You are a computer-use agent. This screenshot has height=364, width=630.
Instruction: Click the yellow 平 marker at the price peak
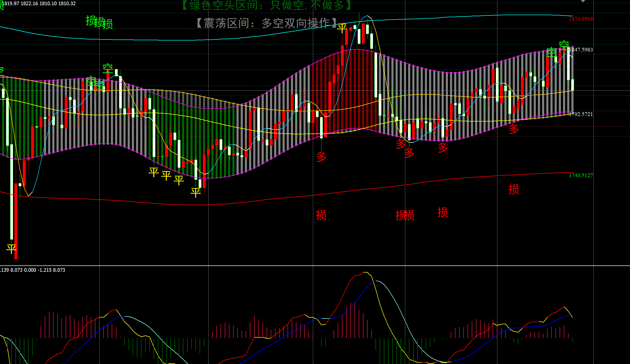[342, 28]
